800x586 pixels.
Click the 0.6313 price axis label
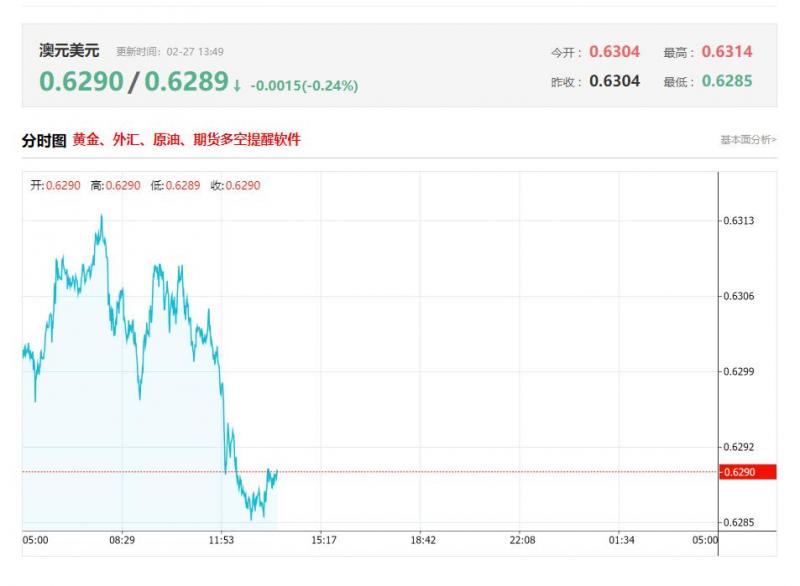(738, 221)
